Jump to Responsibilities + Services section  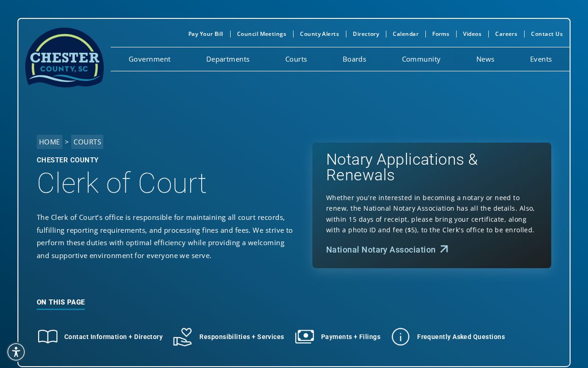242,337
